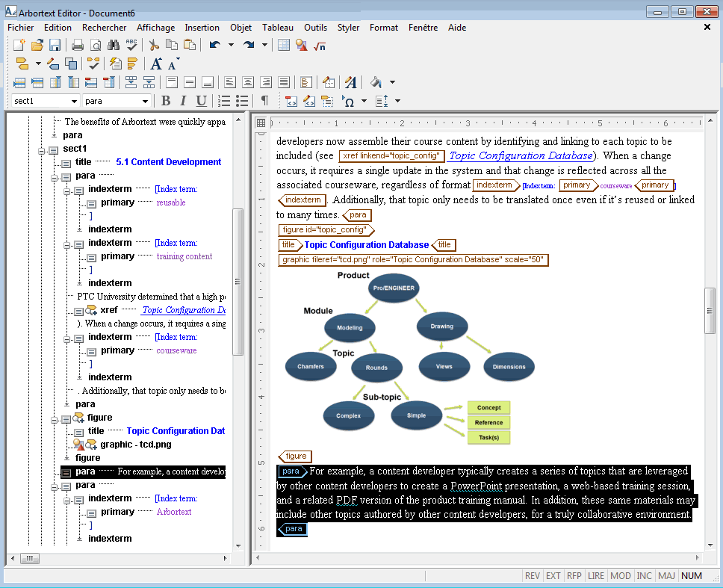This screenshot has height=588, width=723.
Task: Click the Topic Configuration Database diagram image
Action: 409,357
